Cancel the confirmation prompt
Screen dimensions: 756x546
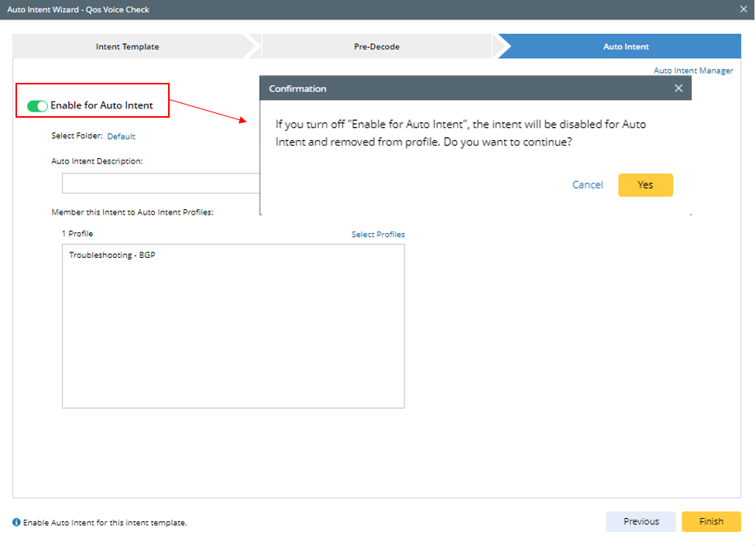587,185
